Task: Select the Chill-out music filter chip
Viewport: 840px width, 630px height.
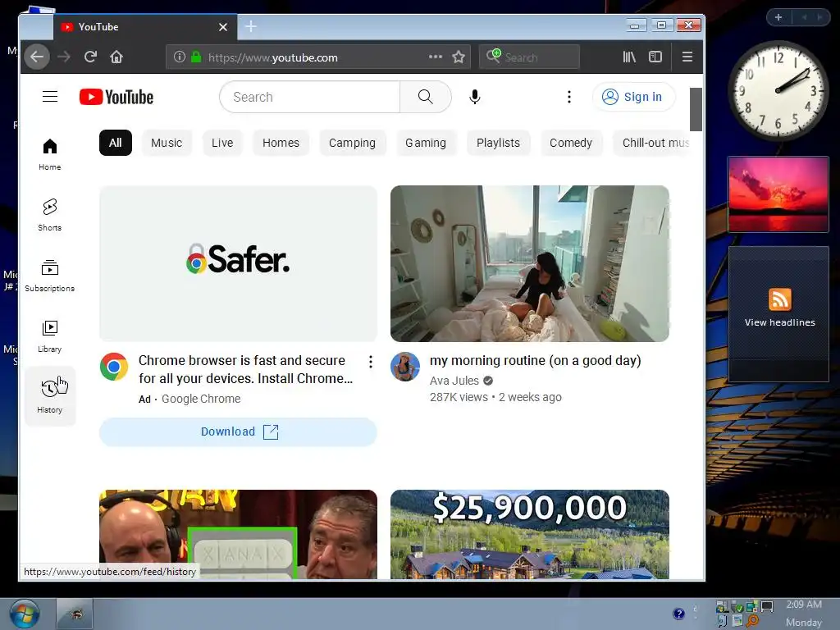Action: point(651,143)
